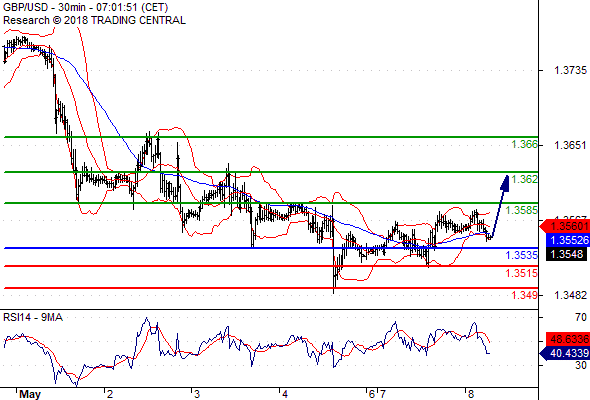Click the 1.3735 price axis value

570,70
